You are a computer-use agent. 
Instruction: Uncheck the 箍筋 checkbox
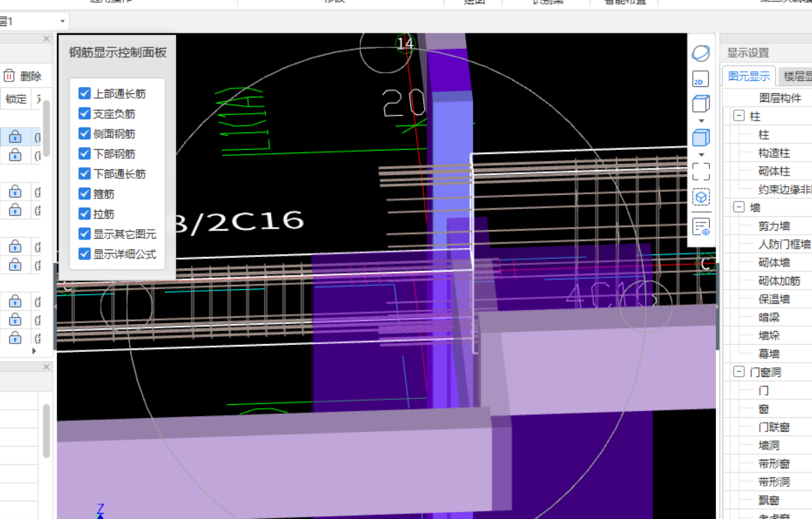84,194
